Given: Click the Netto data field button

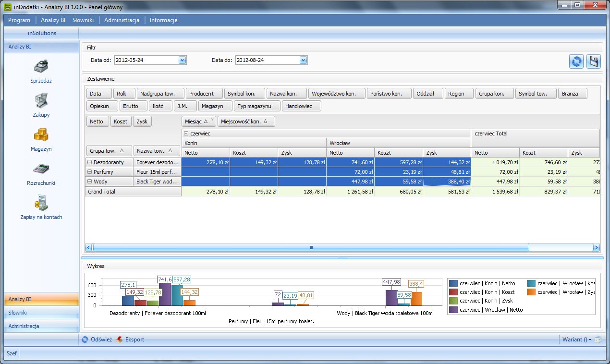Looking at the screenshot, I should tap(98, 121).
